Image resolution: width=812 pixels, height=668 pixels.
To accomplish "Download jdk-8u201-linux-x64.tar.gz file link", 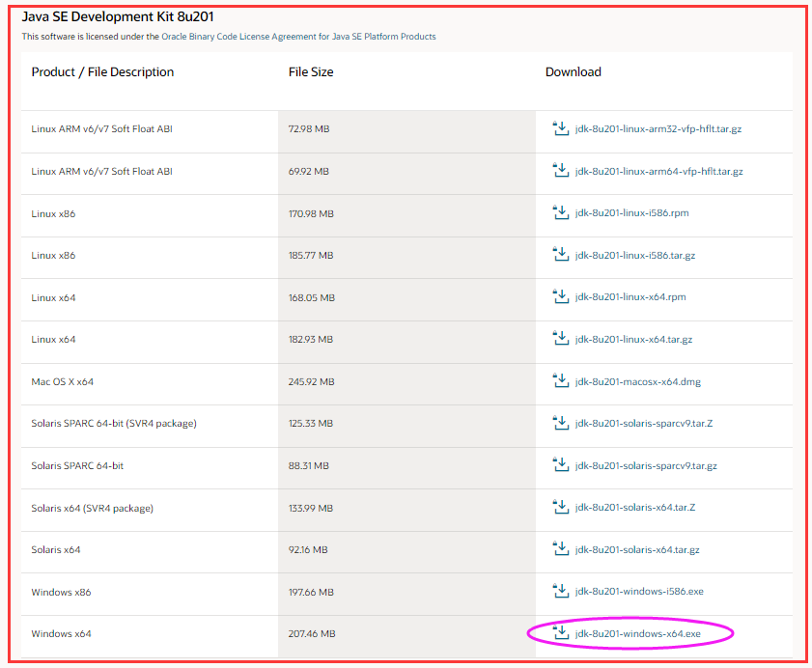I will point(633,339).
